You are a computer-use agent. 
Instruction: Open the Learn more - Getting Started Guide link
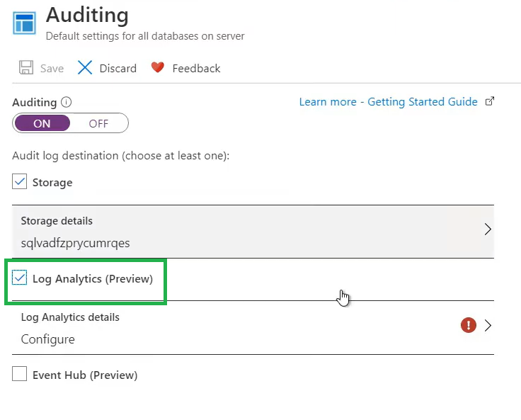(x=388, y=102)
